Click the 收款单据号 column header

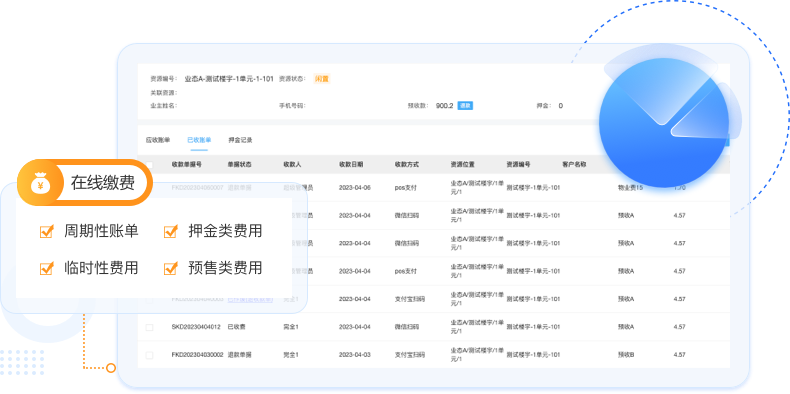pyautogui.click(x=187, y=165)
